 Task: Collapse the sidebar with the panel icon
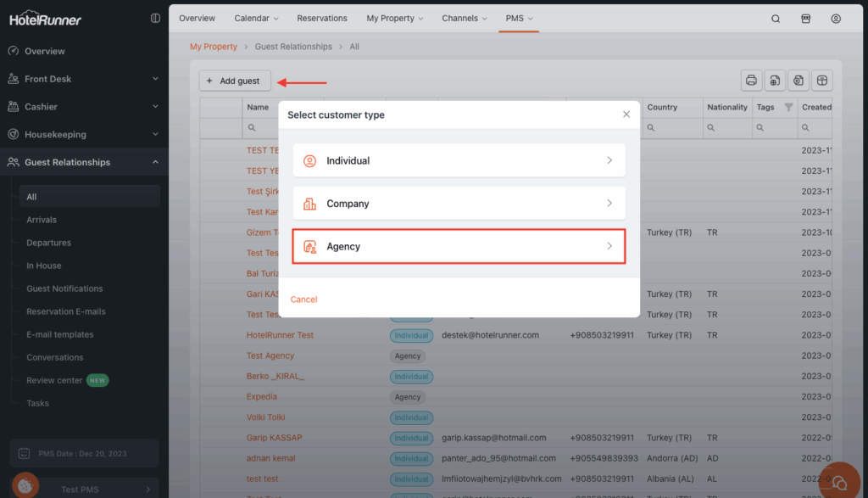(x=155, y=18)
